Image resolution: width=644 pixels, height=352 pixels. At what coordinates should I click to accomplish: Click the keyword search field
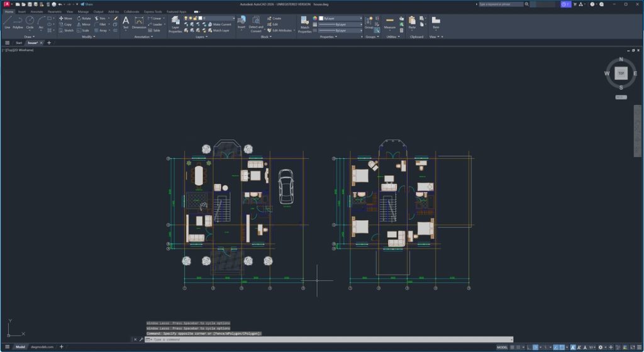point(501,4)
